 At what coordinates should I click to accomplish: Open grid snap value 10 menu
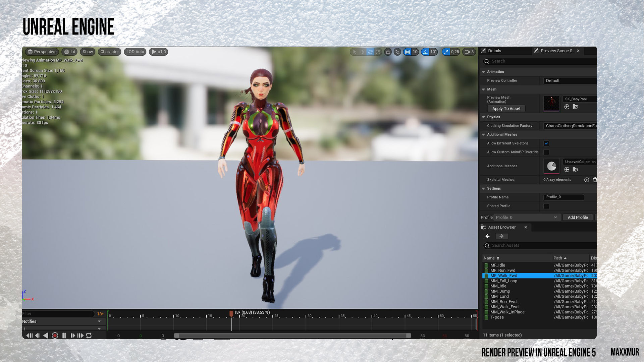point(415,52)
